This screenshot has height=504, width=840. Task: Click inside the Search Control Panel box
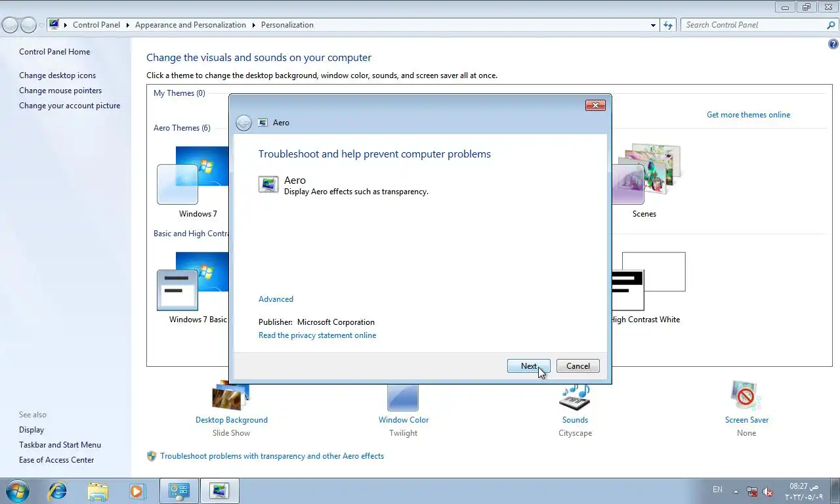753,25
